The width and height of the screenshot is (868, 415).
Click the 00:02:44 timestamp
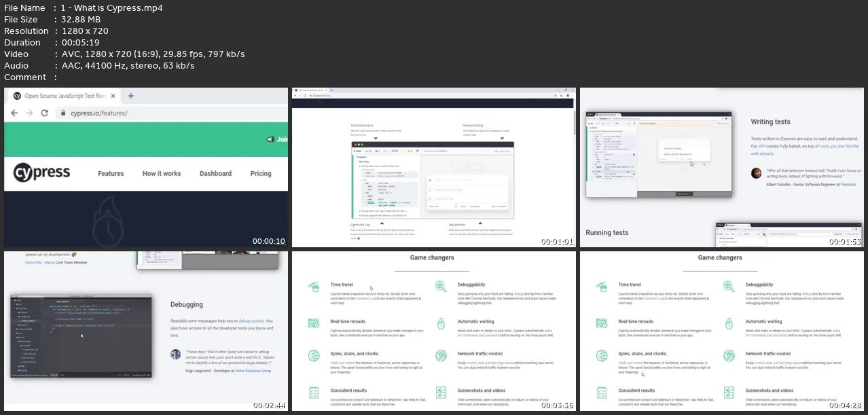coord(269,405)
